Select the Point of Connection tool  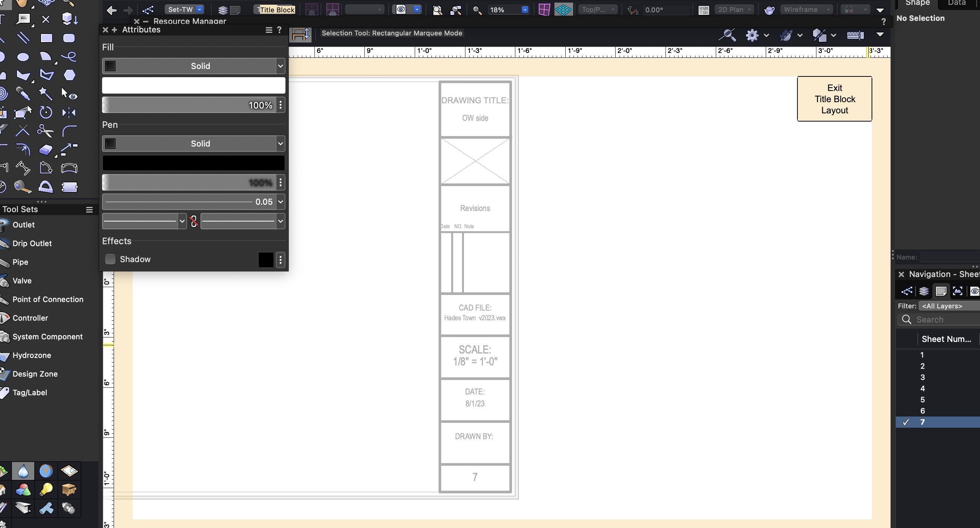coord(48,299)
